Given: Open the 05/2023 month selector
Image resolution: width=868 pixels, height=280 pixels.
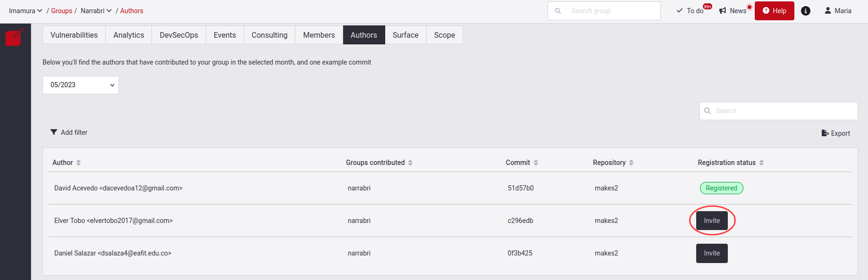Looking at the screenshot, I should pyautogui.click(x=81, y=85).
